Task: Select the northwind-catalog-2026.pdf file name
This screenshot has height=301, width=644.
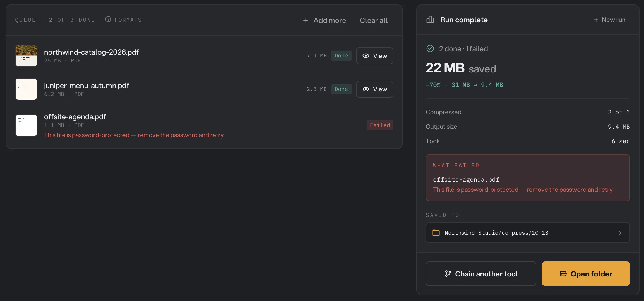Action: (92, 52)
